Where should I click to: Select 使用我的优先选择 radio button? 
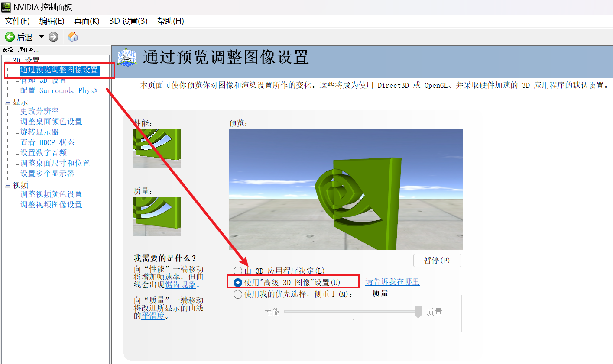(x=238, y=294)
